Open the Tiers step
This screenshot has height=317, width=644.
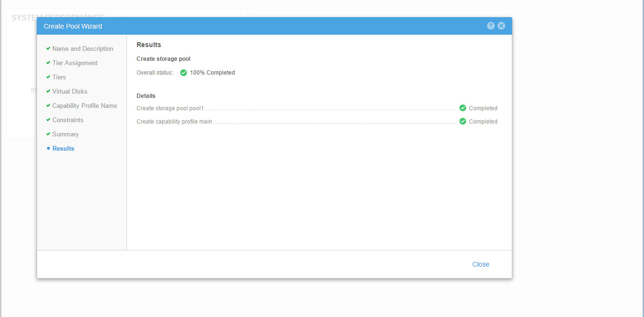coord(59,77)
